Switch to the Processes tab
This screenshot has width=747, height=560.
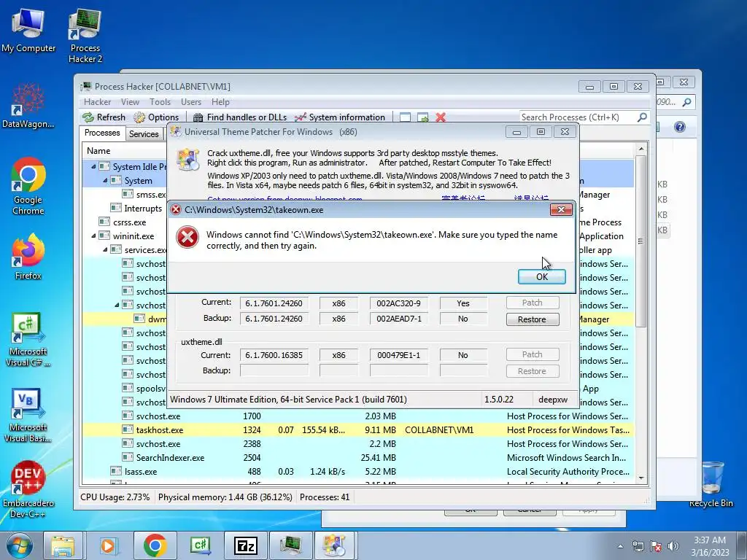(x=102, y=133)
